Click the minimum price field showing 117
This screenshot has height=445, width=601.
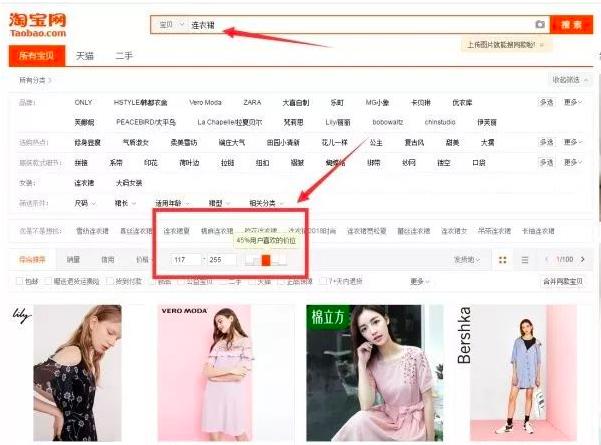[x=186, y=259]
